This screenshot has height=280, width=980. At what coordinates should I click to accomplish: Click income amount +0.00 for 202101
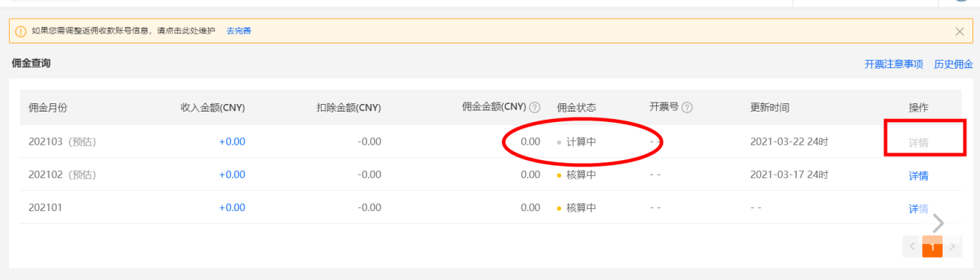click(232, 207)
